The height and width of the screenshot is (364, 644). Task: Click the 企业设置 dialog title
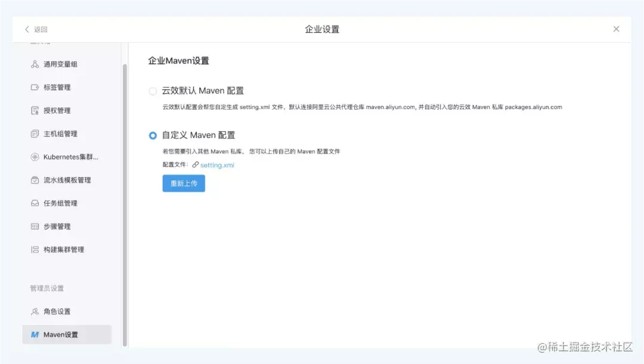point(322,29)
